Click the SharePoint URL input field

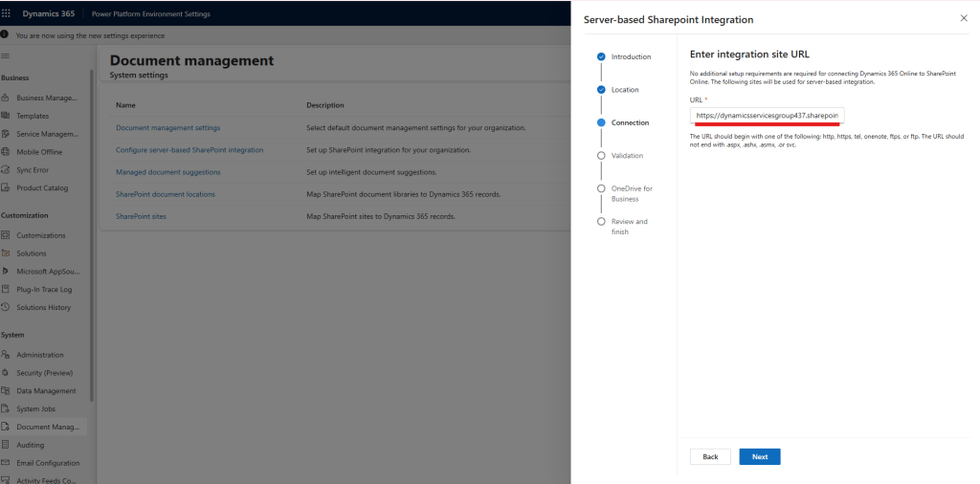(x=767, y=116)
